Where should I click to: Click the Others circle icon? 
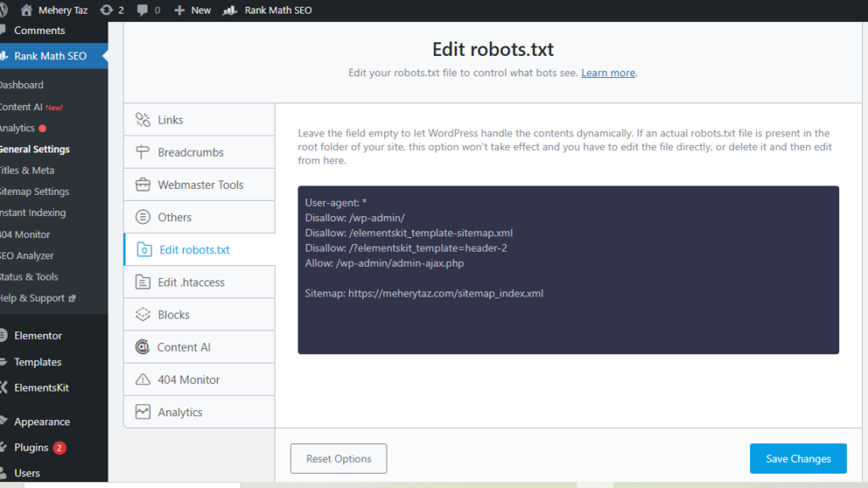pyautogui.click(x=142, y=217)
